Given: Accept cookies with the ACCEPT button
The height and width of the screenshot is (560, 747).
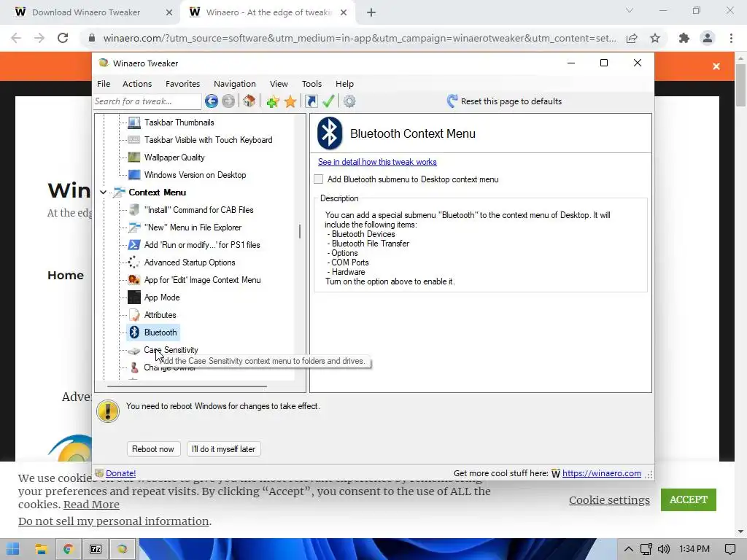Looking at the screenshot, I should coord(689,499).
